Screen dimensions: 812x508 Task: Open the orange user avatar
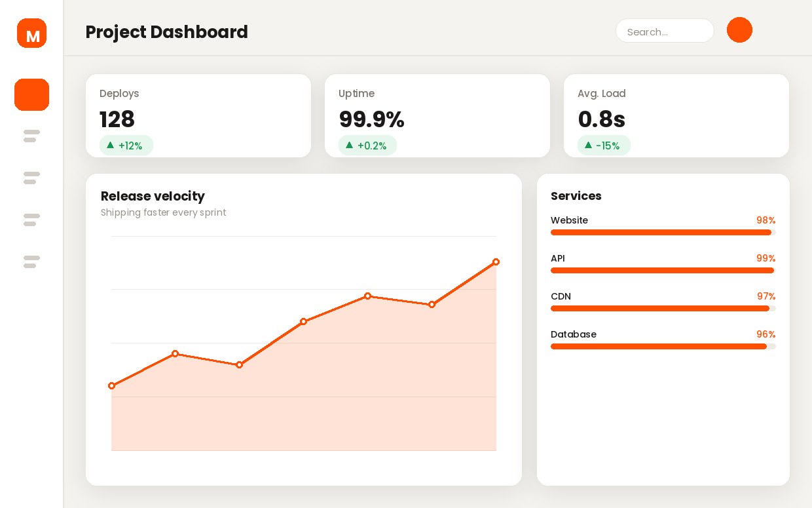coord(739,30)
